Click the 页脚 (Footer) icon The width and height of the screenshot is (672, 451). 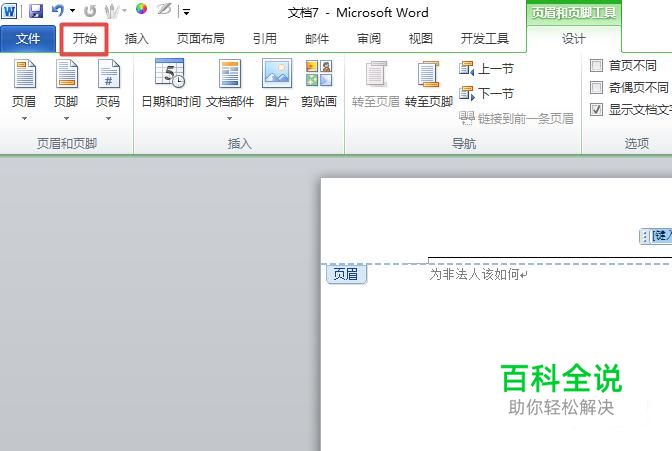pyautogui.click(x=66, y=73)
